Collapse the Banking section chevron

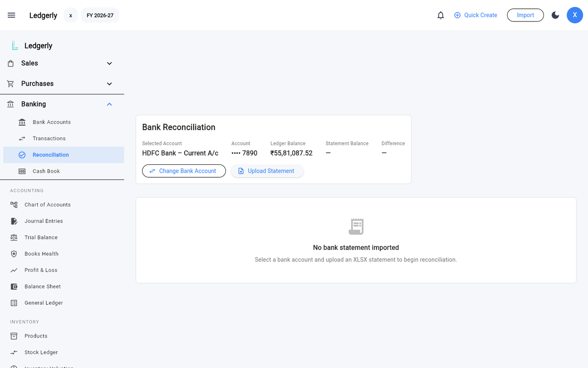click(x=109, y=104)
